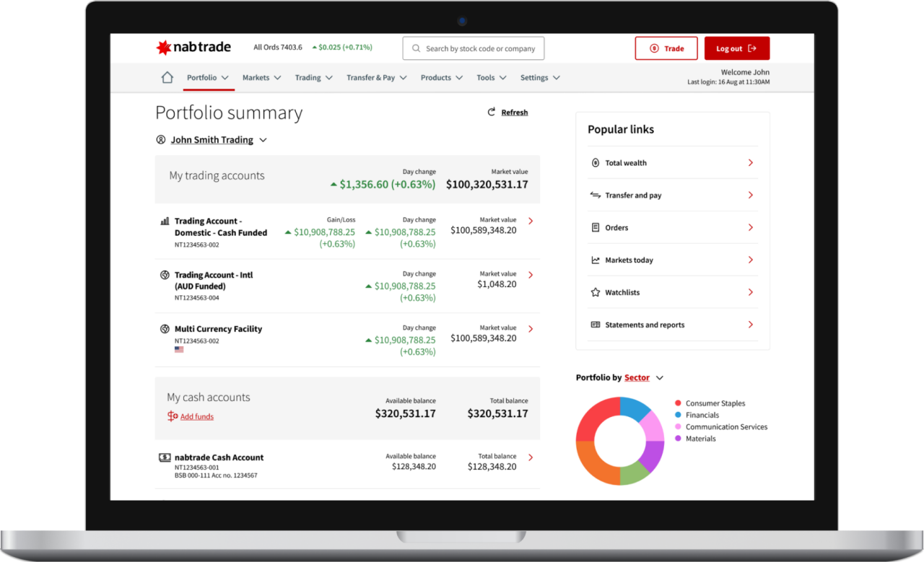This screenshot has height=562, width=924.
Task: Click the refresh circular arrow icon
Action: [x=492, y=112]
